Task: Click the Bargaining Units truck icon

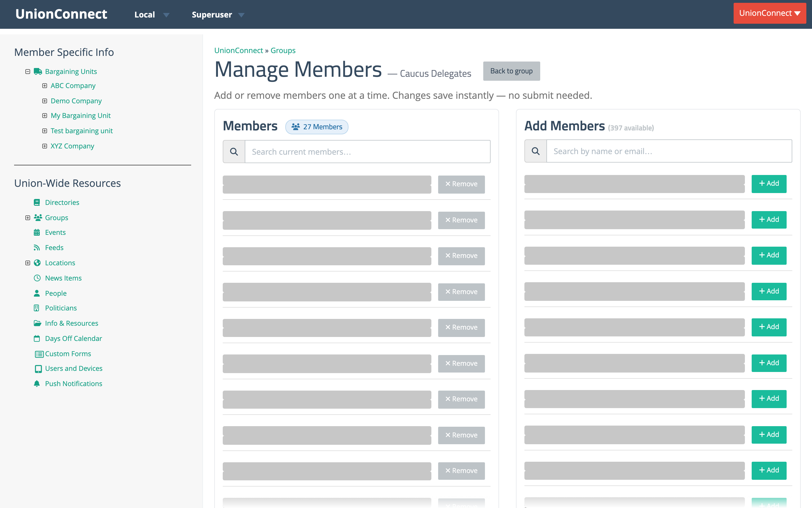Action: pos(37,72)
